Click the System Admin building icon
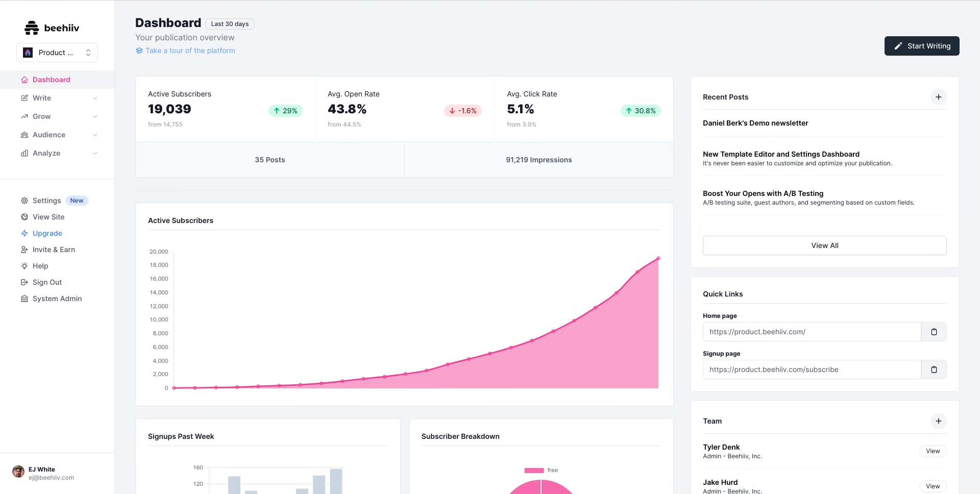 pyautogui.click(x=24, y=299)
